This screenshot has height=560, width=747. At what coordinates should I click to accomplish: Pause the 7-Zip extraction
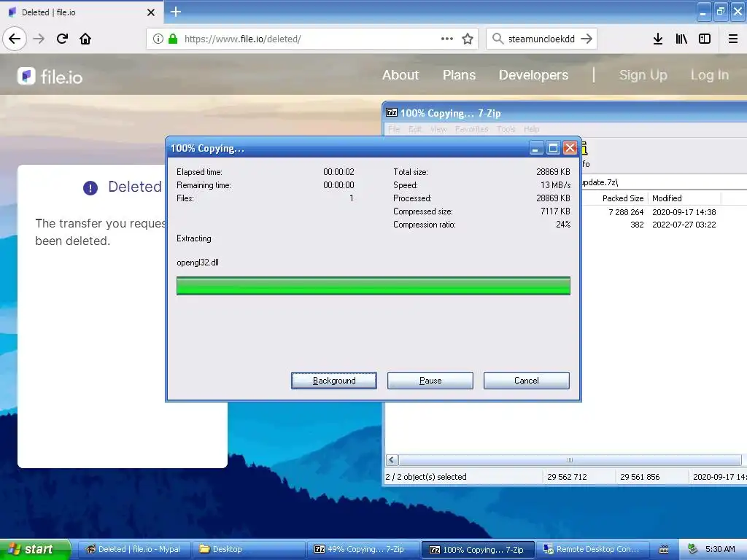coord(430,381)
